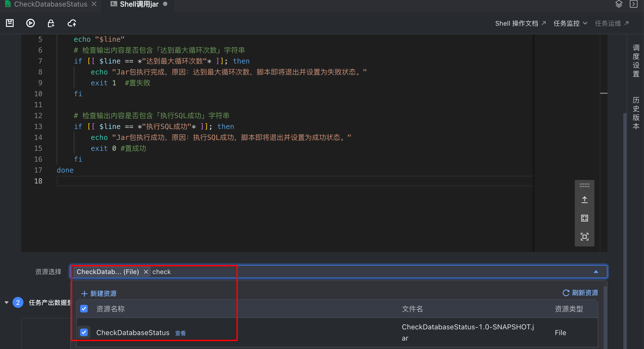The height and width of the screenshot is (349, 644).
Task: Click upload arrow icon in floating toolbar
Action: pos(584,200)
